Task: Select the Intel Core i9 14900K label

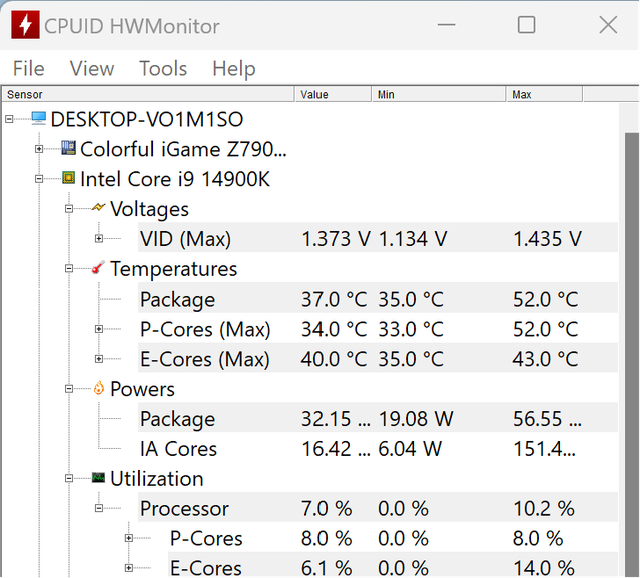Action: click(x=175, y=179)
